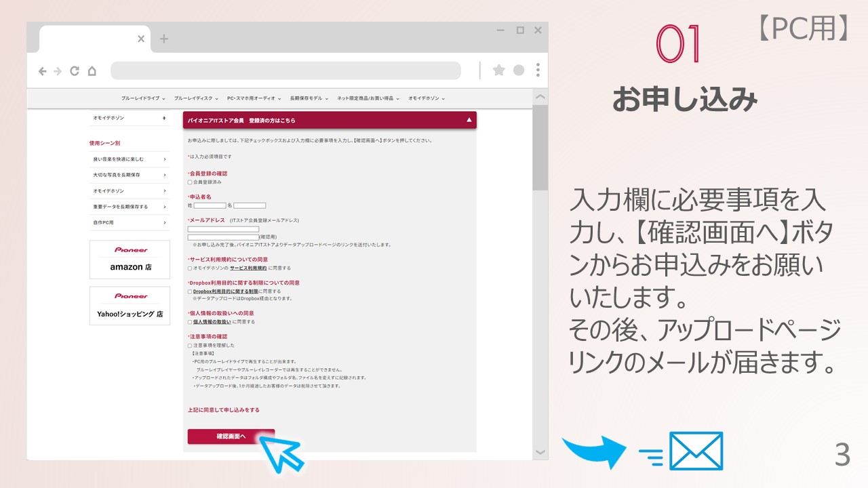Image resolution: width=868 pixels, height=488 pixels.
Task: Close the browser window
Action: click(538, 30)
